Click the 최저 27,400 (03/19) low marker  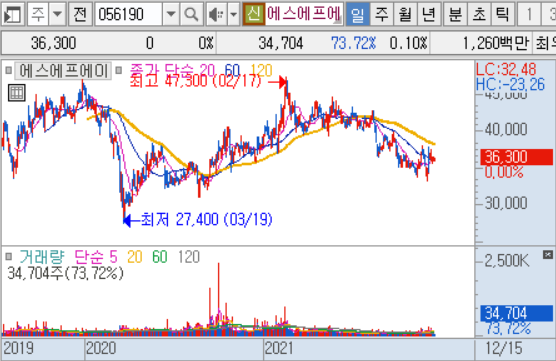tap(207, 220)
